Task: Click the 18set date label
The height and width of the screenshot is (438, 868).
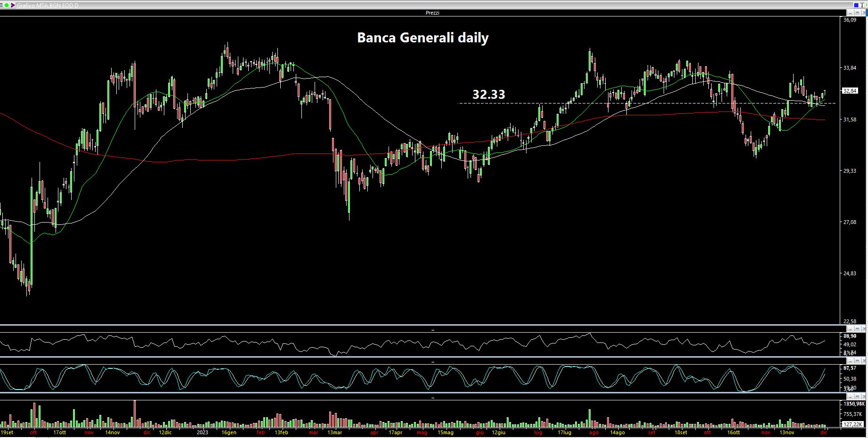Action: (681, 432)
